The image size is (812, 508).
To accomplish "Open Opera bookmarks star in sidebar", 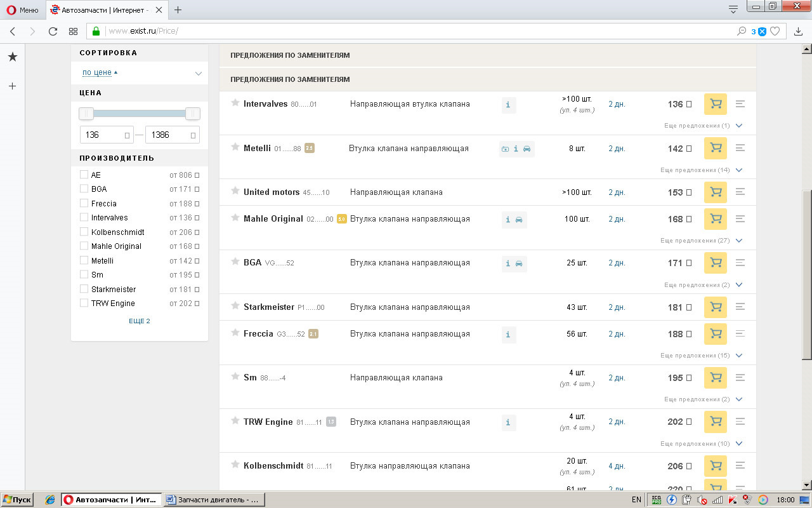I will pyautogui.click(x=12, y=57).
